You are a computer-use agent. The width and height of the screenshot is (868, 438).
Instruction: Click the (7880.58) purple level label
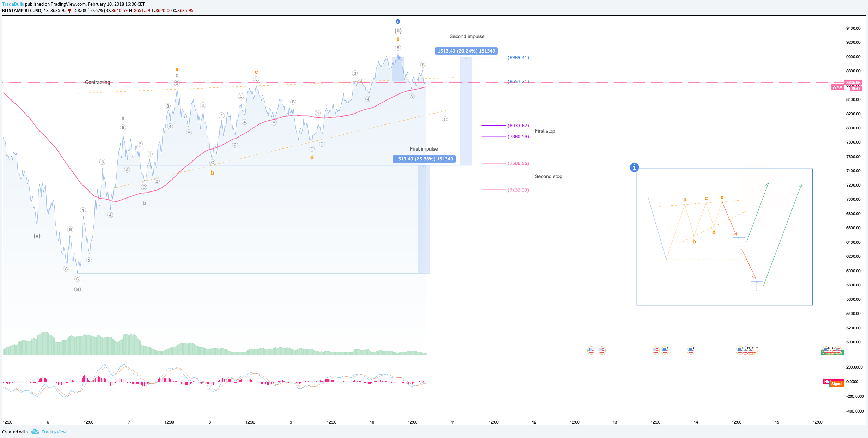click(518, 136)
